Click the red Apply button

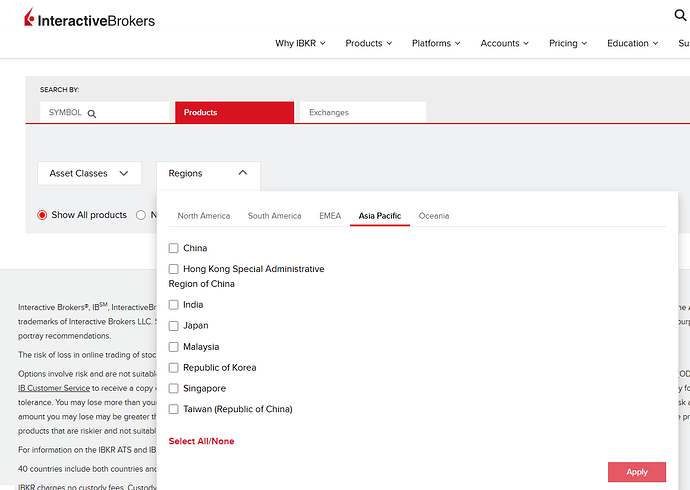click(637, 472)
